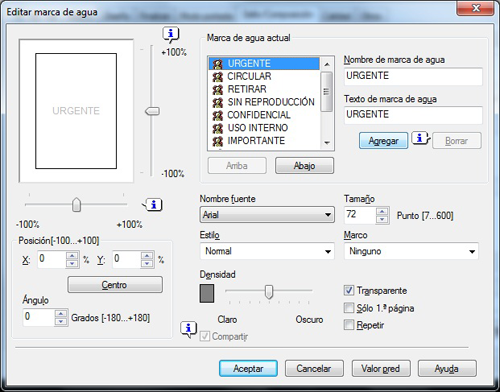Click the horizontal position slider handle
This screenshot has height=392, width=500.
tap(77, 205)
